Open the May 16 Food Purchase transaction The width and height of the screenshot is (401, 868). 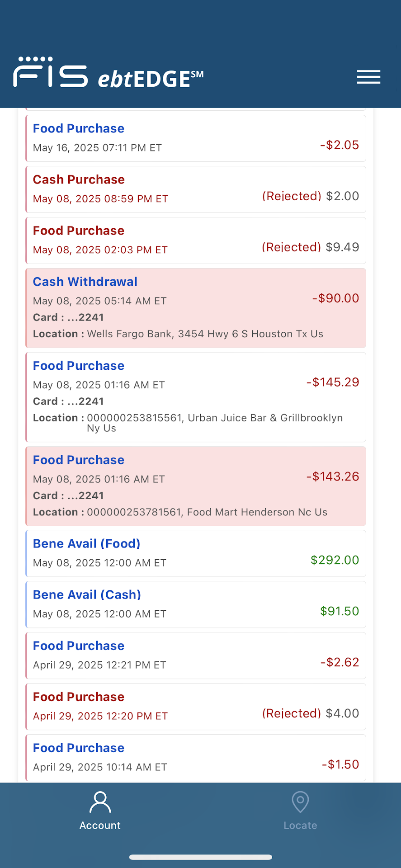click(196, 138)
